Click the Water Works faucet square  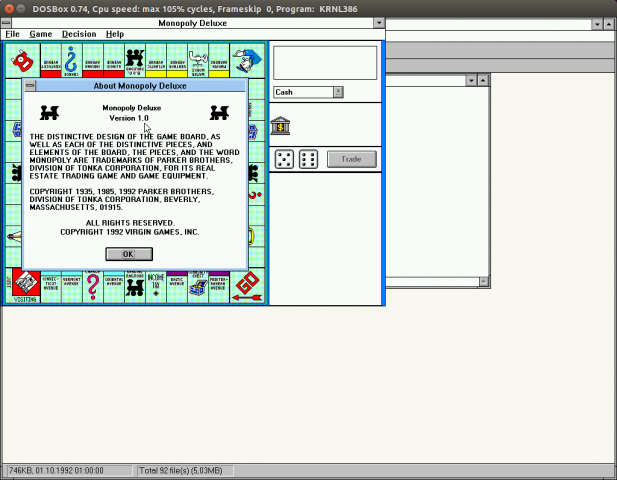(x=198, y=61)
